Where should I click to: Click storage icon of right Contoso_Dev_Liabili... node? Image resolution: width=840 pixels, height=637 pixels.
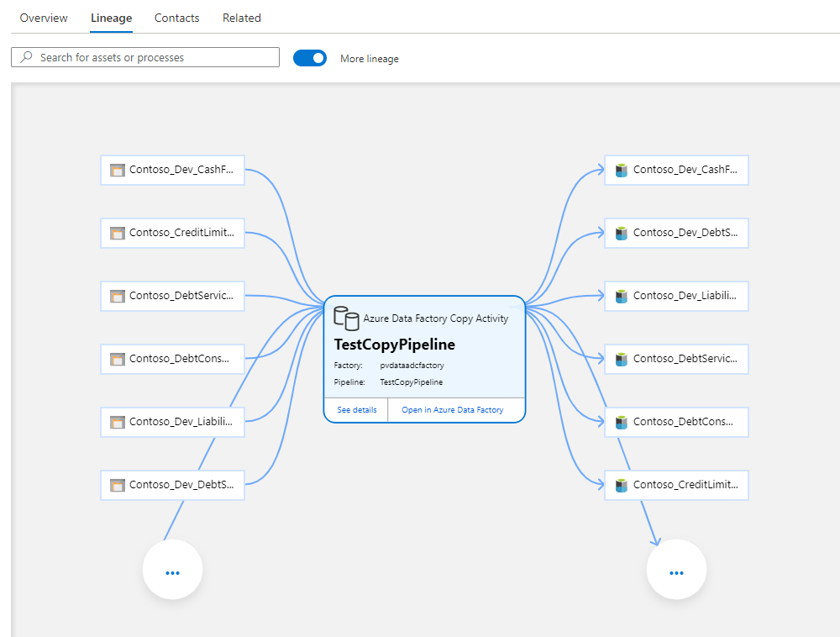point(622,297)
